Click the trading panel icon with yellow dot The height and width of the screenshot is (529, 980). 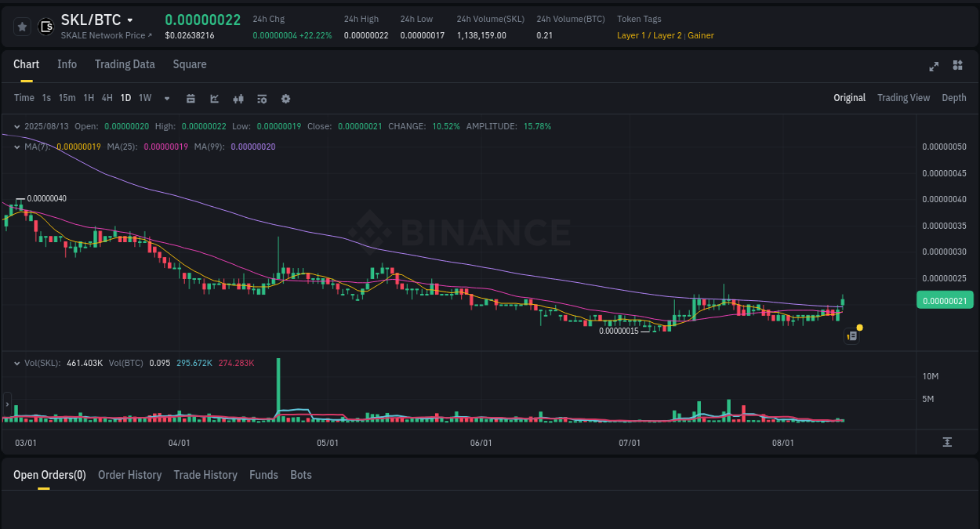point(851,335)
